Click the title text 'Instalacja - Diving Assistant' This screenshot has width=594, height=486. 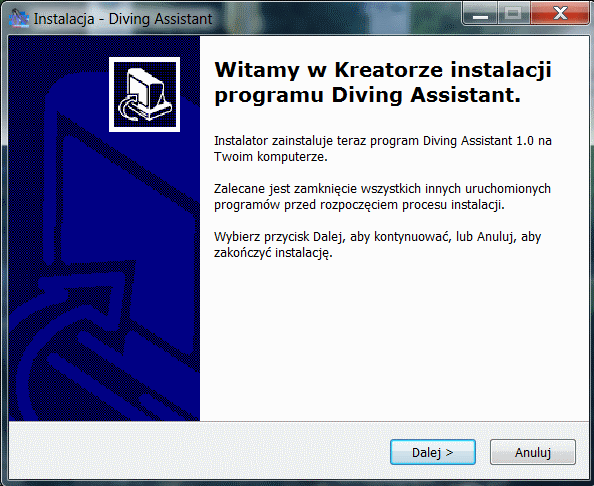[x=123, y=19]
